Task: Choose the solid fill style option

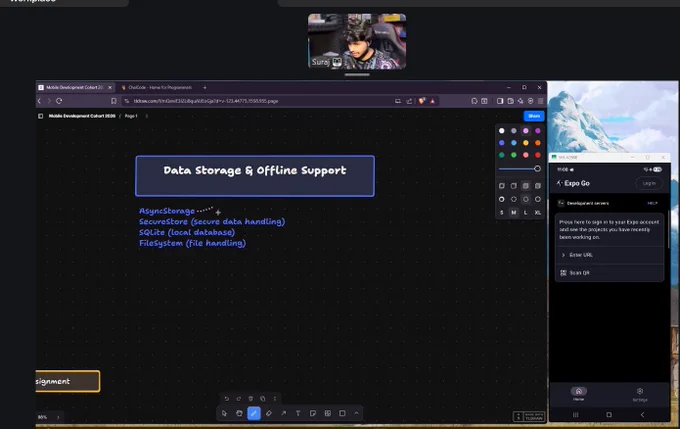Action: 526,186
